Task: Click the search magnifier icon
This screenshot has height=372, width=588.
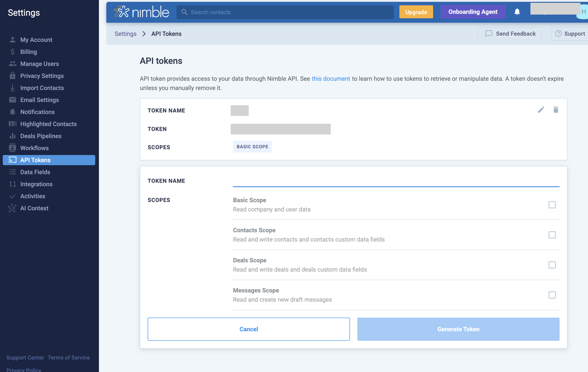Action: coord(184,12)
